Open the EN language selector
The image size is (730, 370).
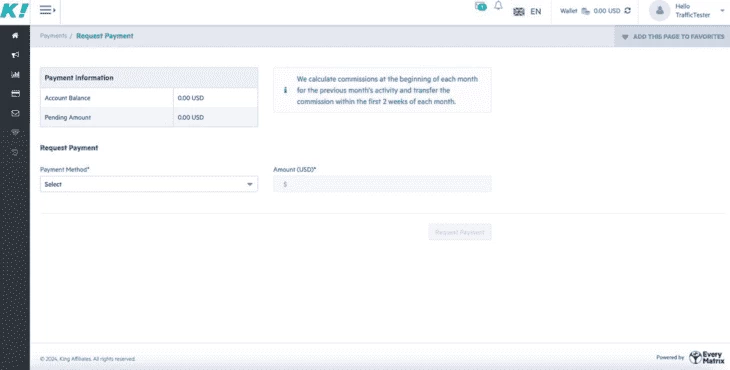coord(527,12)
